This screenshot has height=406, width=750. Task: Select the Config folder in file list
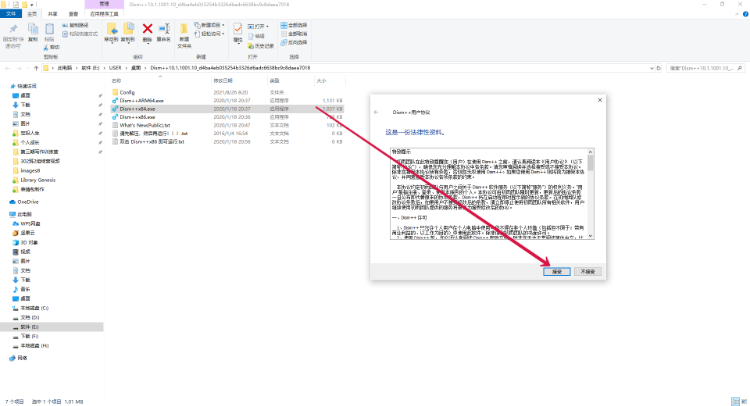pos(127,91)
